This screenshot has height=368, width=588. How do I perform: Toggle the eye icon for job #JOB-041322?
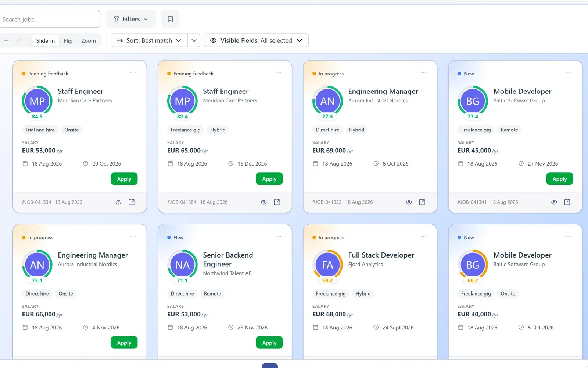pyautogui.click(x=409, y=202)
